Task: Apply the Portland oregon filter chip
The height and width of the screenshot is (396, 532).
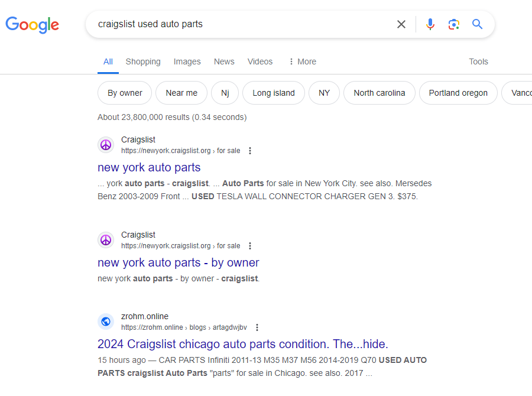Action: coord(458,93)
